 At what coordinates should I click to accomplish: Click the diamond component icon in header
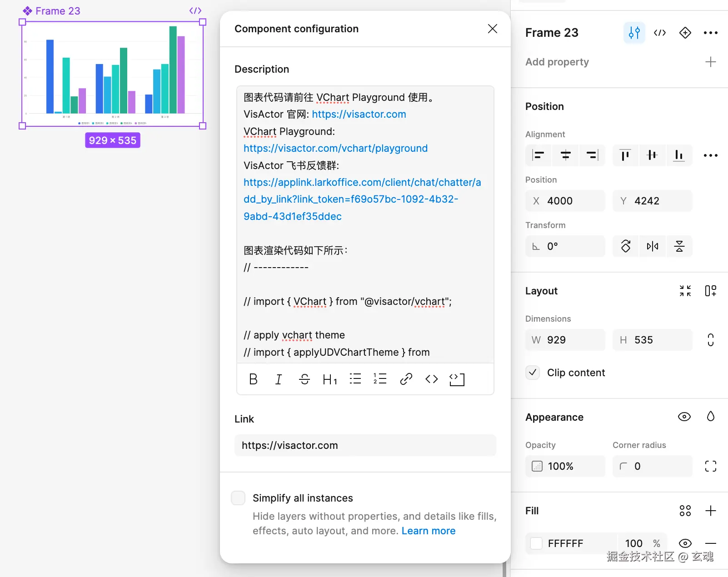tap(685, 33)
